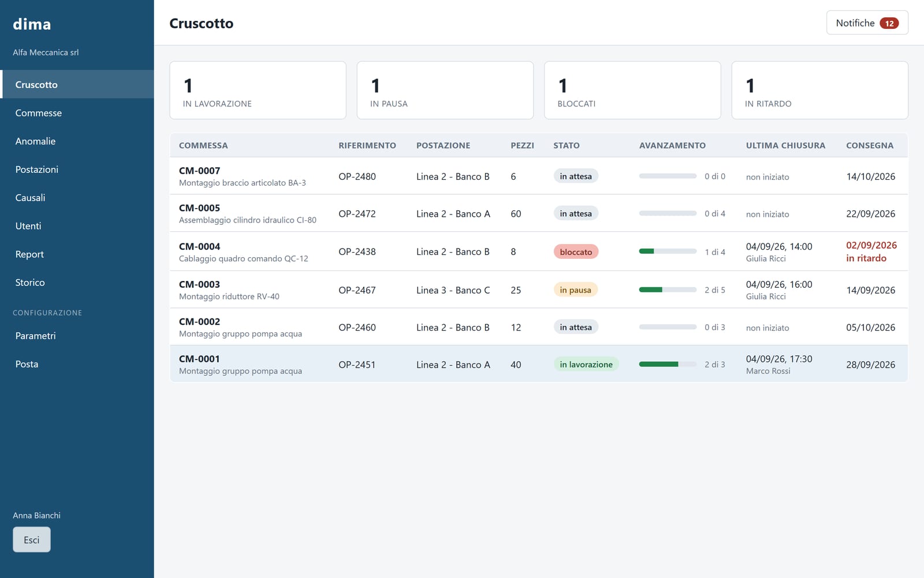Click the red 12 notification badge
The width and height of the screenshot is (924, 578).
tap(889, 23)
